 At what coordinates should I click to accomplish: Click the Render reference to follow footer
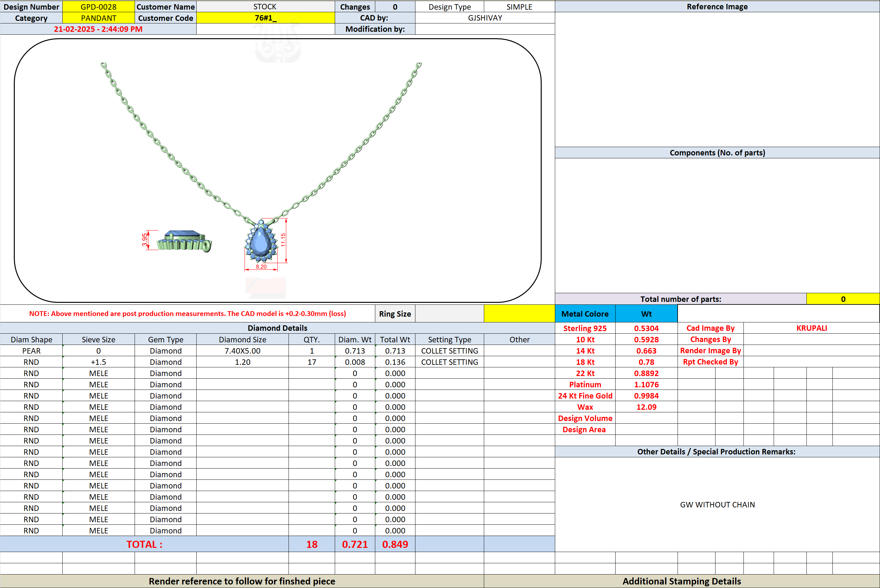[x=242, y=581]
